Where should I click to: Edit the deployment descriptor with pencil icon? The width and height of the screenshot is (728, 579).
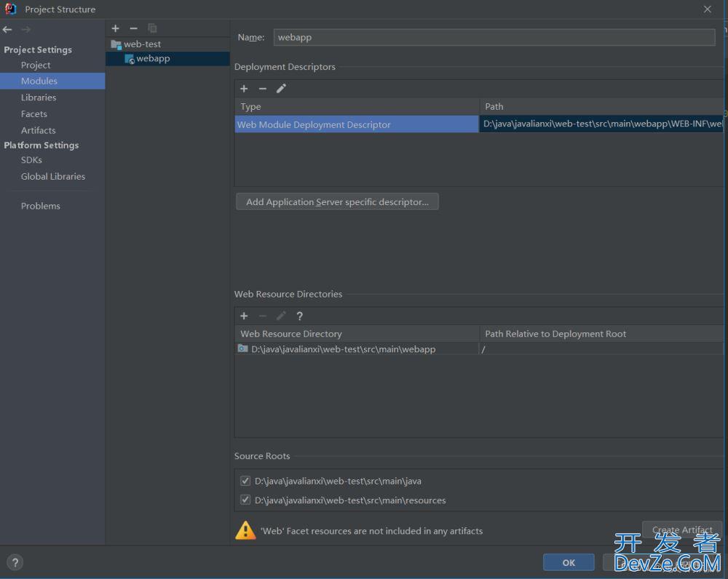pyautogui.click(x=281, y=88)
